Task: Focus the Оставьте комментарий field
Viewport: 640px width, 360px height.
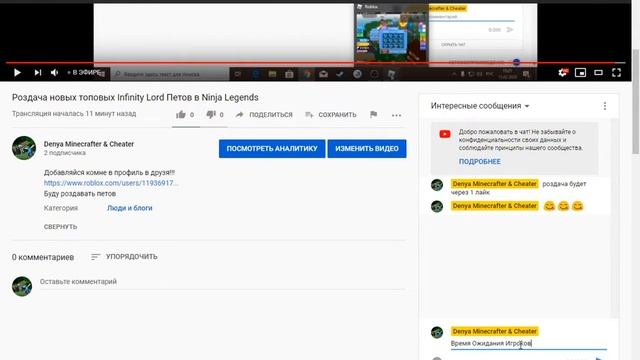Action: tap(222, 282)
